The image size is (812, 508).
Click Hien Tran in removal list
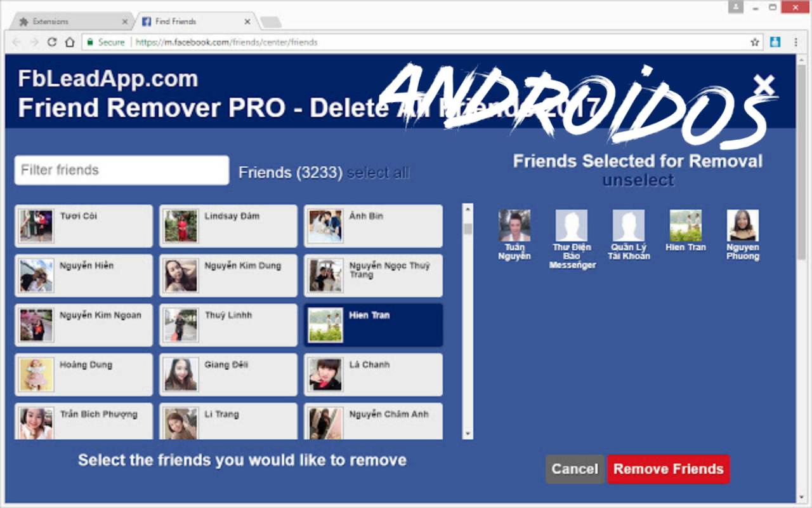coord(686,231)
